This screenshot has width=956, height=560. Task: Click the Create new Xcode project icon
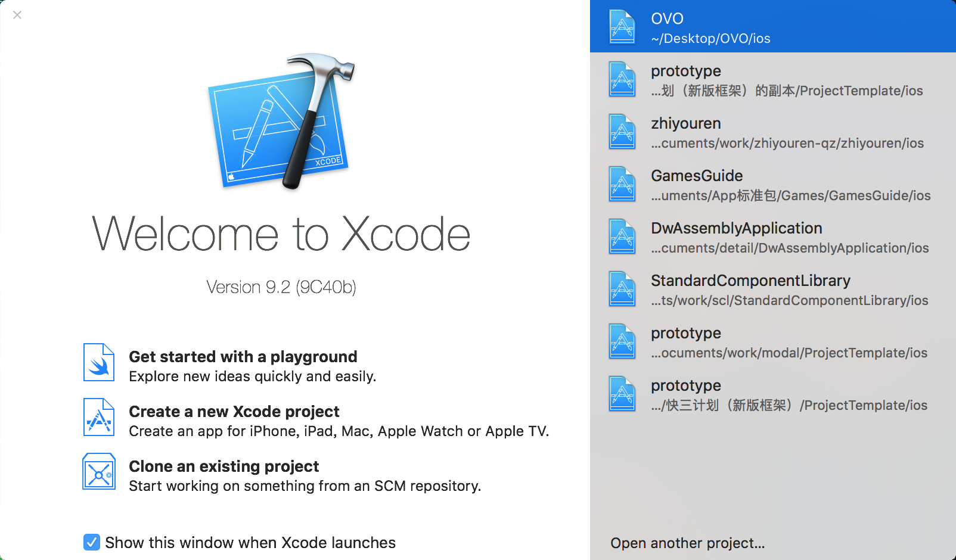point(99,417)
